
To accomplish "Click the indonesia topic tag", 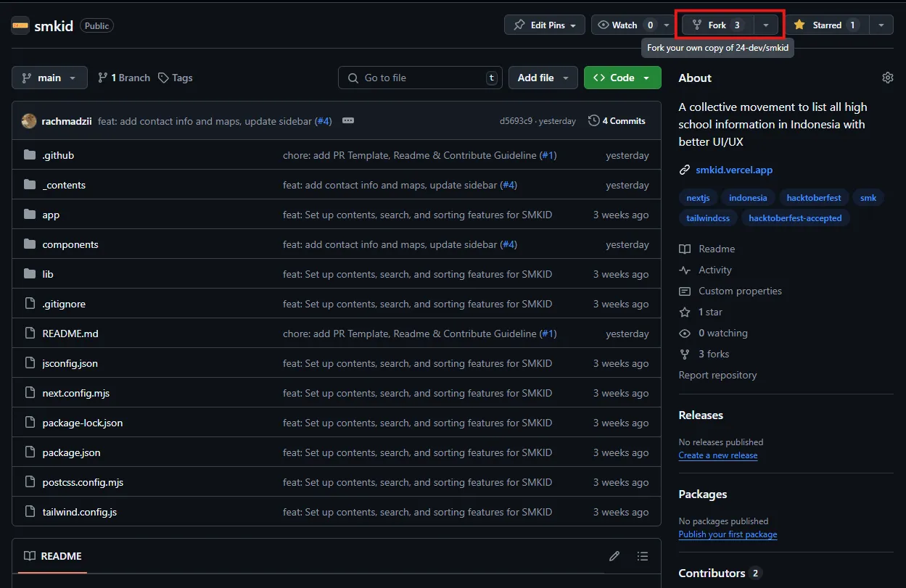I will pos(748,198).
